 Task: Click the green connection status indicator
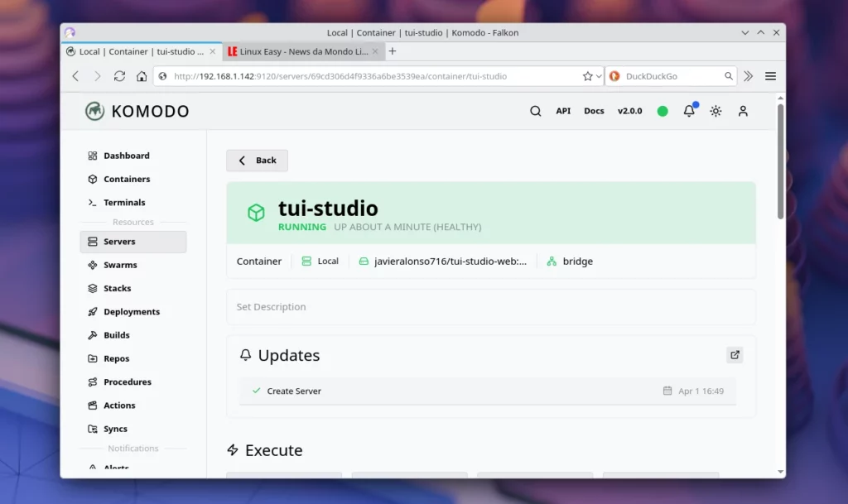[x=662, y=111]
